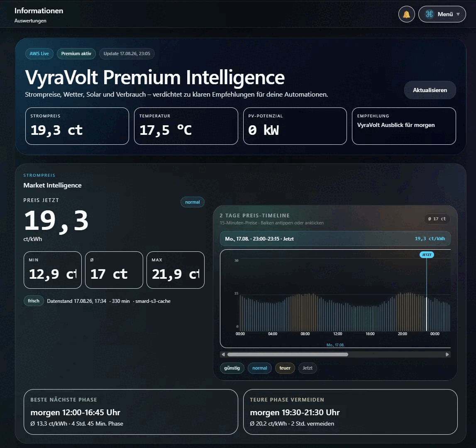This screenshot has height=448, width=476.
Task: Toggle the Jetzt legend chip
Action: coord(308,368)
